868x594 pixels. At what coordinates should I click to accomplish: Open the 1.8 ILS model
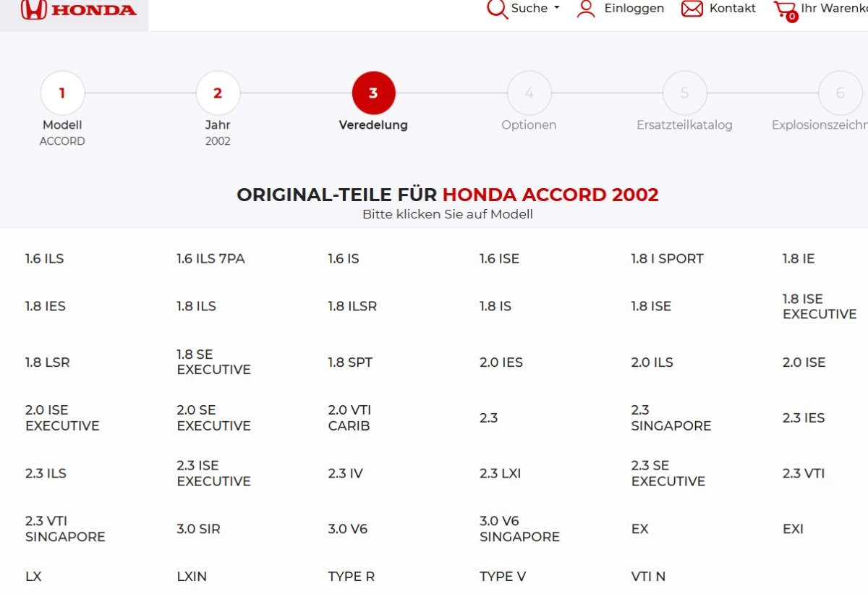click(x=196, y=306)
